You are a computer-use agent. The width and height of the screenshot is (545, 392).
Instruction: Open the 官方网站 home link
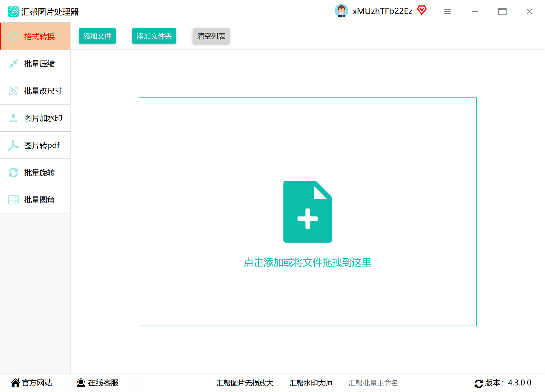32,383
